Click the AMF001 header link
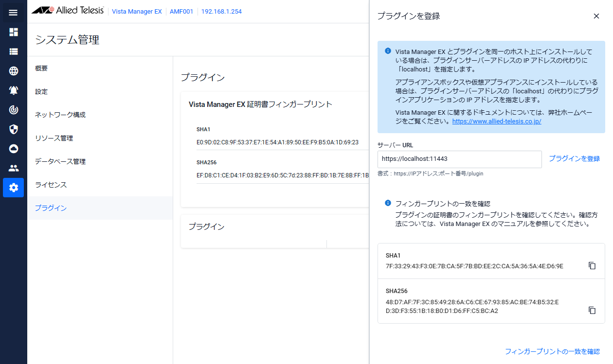Viewport: 613px width, 364px height. [181, 11]
